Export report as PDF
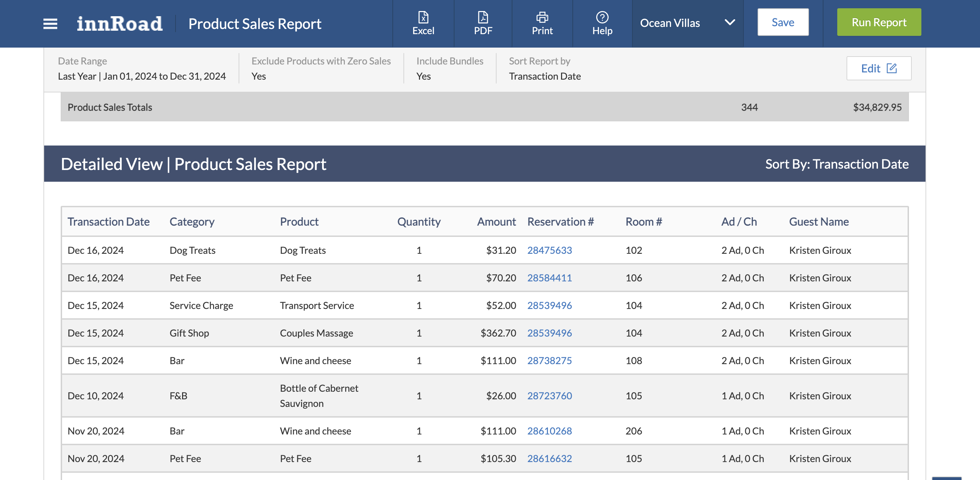Viewport: 980px width, 480px height. pyautogui.click(x=483, y=23)
